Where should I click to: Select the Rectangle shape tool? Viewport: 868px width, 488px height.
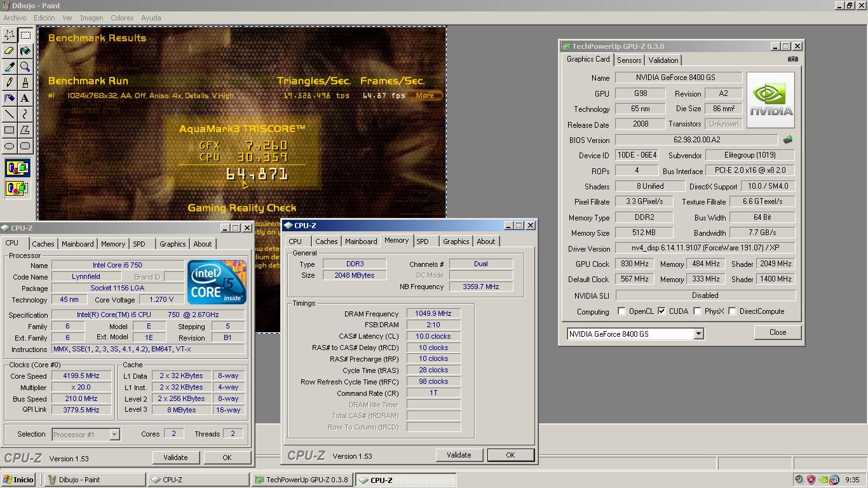point(10,130)
